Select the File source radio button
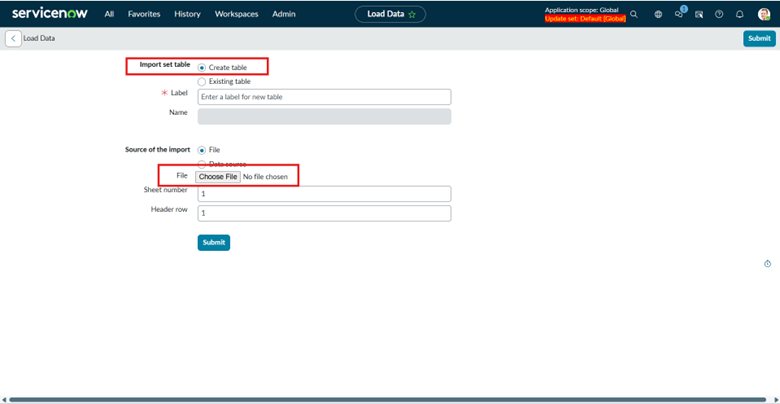The image size is (780, 404). coord(201,150)
